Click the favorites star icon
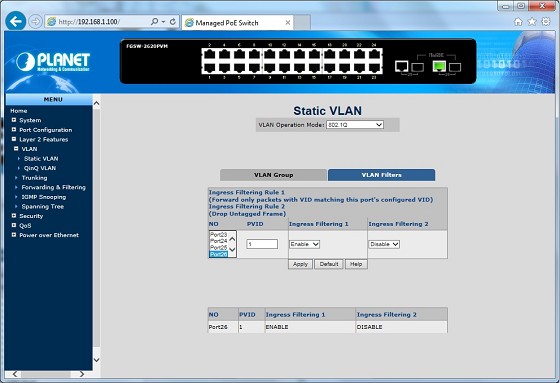This screenshot has height=383, width=560. (532, 22)
